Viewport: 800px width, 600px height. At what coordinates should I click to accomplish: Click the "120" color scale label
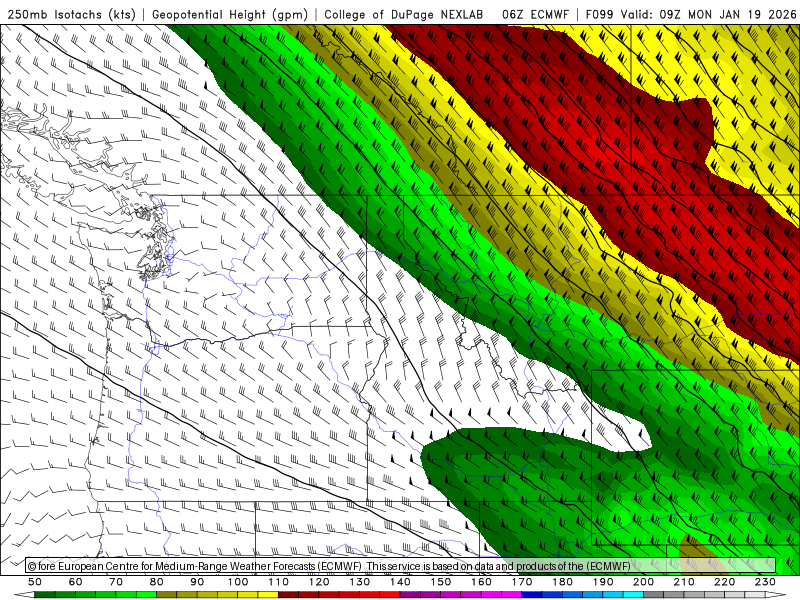(319, 582)
